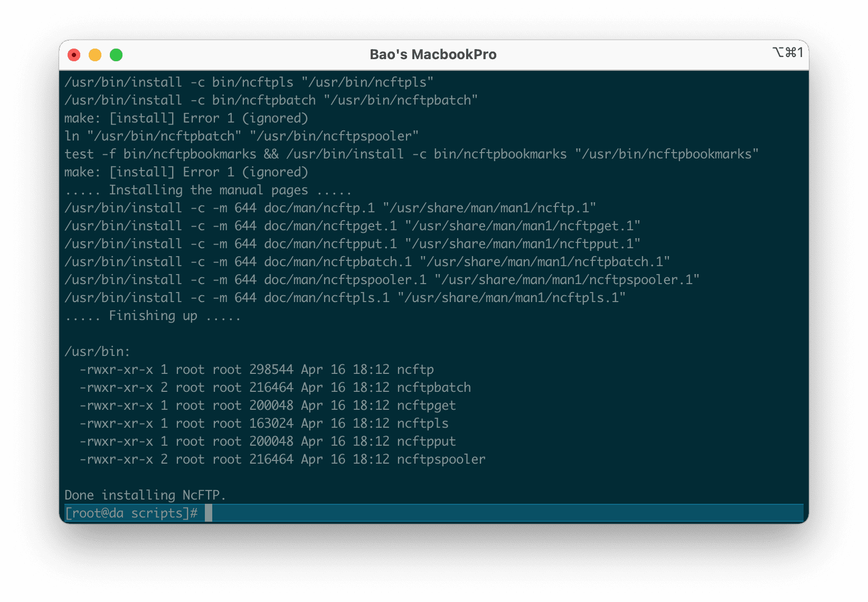Image resolution: width=868 pixels, height=602 pixels.
Task: Click the red close button icon
Action: [x=74, y=54]
